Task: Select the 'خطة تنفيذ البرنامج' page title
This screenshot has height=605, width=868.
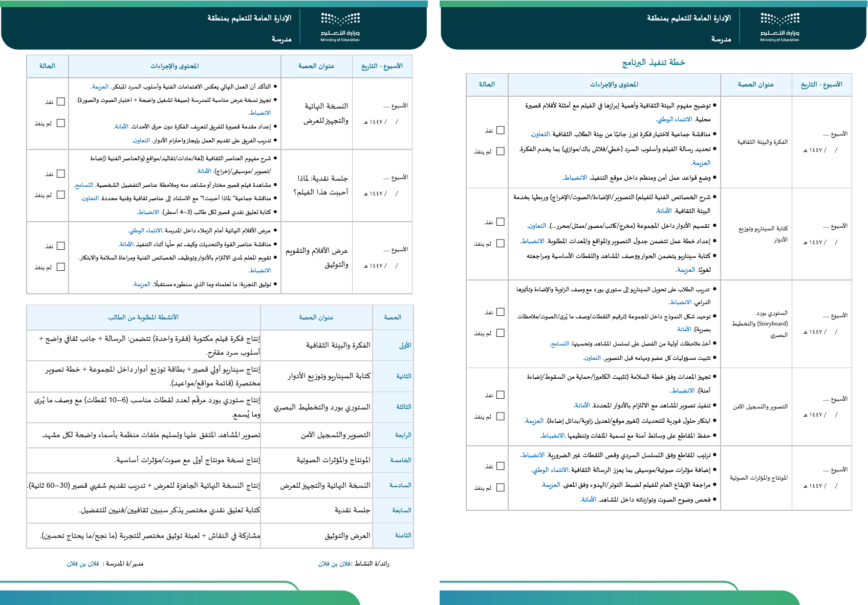Action: click(x=653, y=62)
